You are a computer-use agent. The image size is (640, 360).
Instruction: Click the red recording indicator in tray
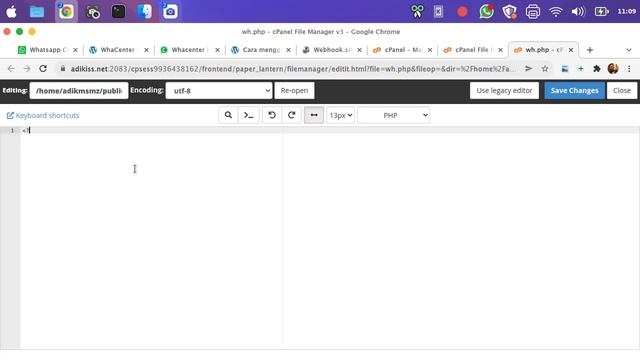pyautogui.click(x=462, y=12)
